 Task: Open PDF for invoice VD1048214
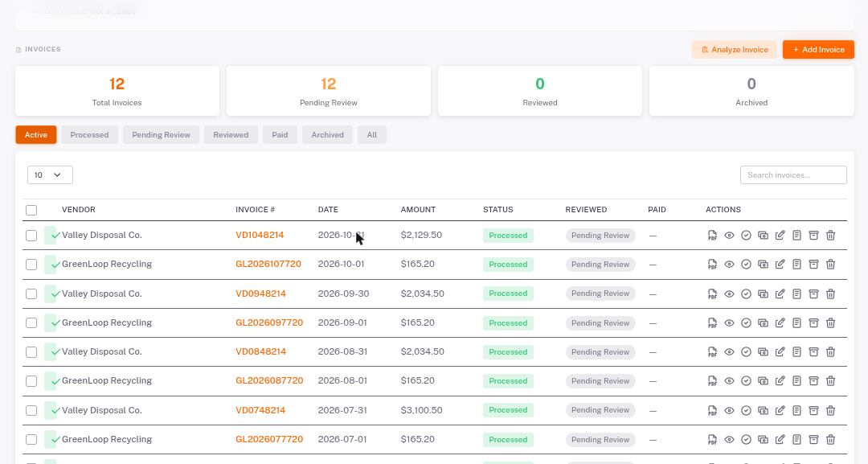point(712,236)
